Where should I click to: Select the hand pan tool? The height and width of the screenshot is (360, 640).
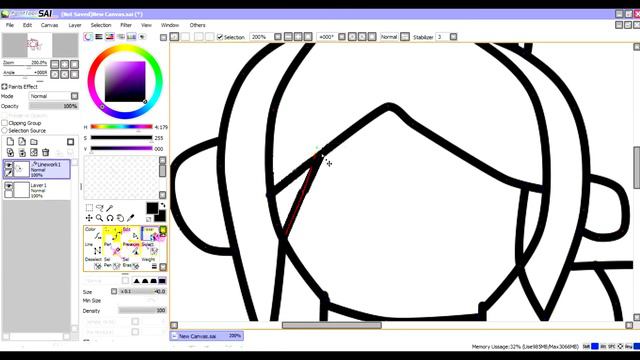pos(120,218)
